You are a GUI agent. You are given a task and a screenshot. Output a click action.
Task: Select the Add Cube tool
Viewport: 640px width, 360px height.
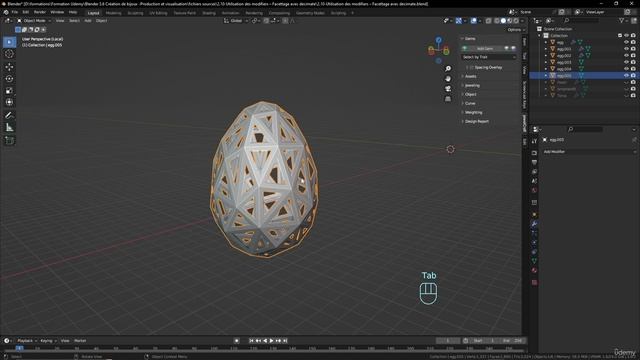click(9, 140)
